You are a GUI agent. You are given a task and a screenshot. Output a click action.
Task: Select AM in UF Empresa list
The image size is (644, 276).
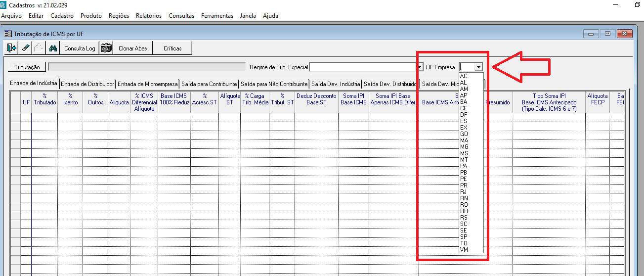click(x=471, y=89)
